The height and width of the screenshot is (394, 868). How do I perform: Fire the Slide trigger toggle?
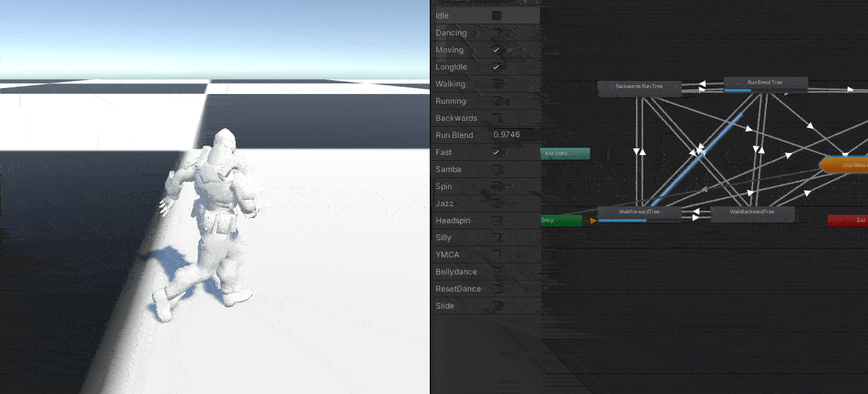tap(497, 305)
